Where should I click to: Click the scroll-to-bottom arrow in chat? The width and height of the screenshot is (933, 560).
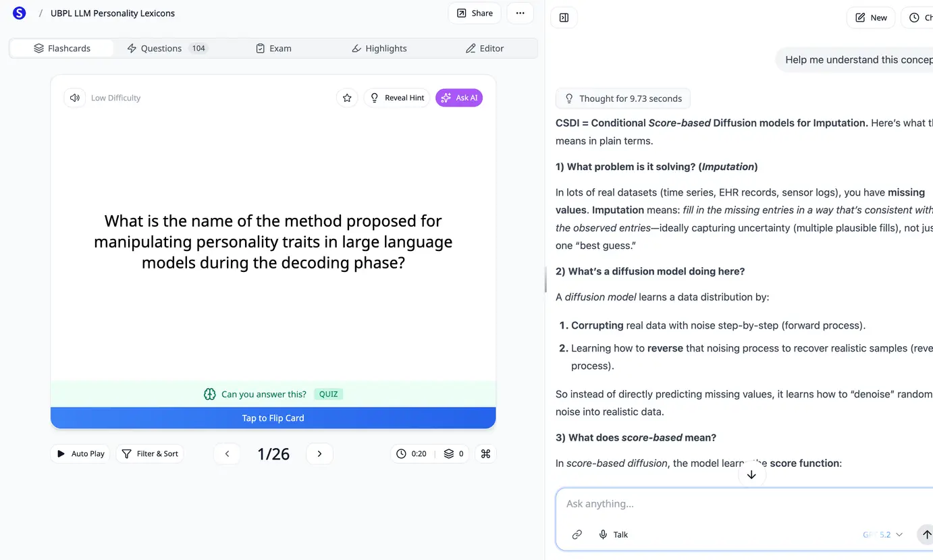[x=751, y=474]
